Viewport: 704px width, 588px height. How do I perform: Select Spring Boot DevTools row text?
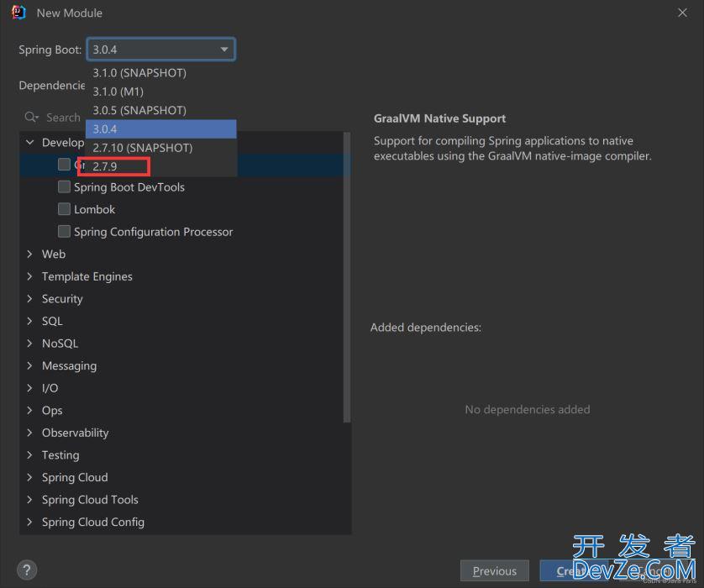129,187
